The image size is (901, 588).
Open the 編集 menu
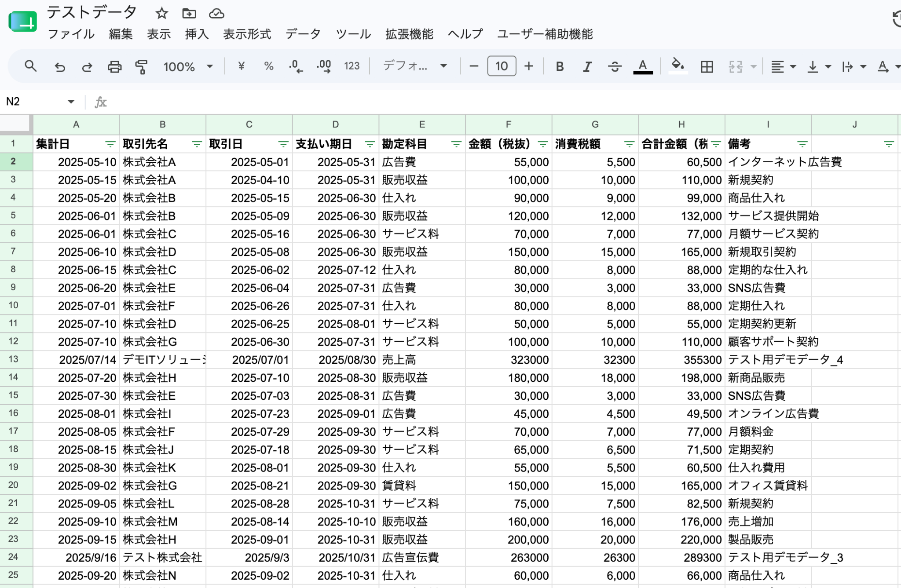pyautogui.click(x=121, y=34)
